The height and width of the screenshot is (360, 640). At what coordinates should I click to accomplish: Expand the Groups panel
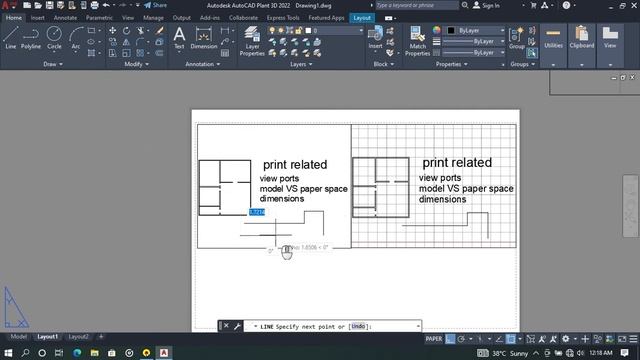point(522,64)
